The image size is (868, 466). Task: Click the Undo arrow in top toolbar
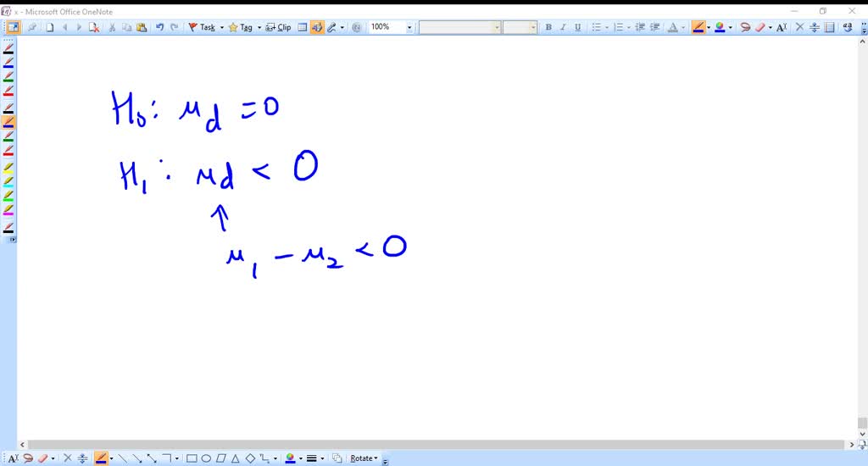point(159,27)
